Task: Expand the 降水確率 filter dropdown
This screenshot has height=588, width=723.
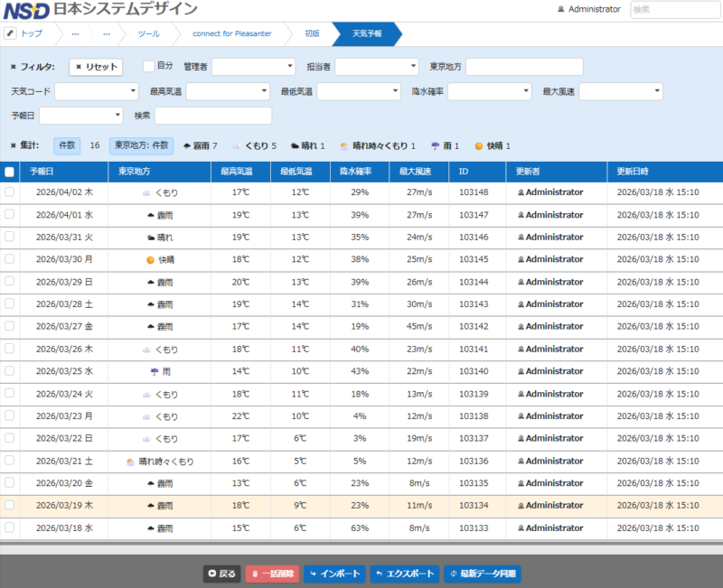Action: click(x=489, y=91)
